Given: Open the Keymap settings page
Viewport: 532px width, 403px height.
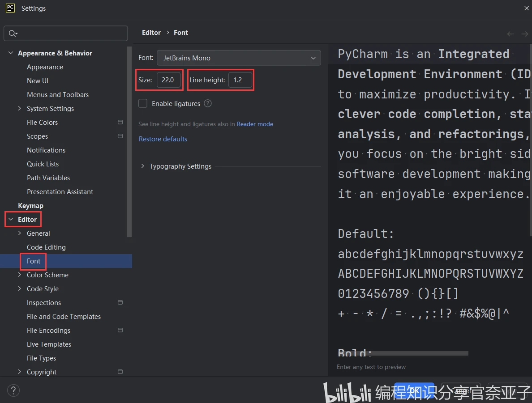Looking at the screenshot, I should [30, 205].
